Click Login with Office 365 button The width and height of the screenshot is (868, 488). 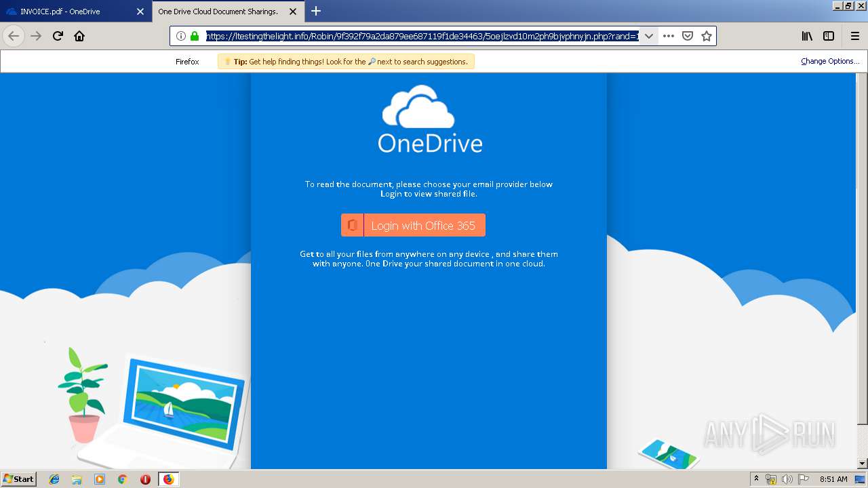[413, 225]
